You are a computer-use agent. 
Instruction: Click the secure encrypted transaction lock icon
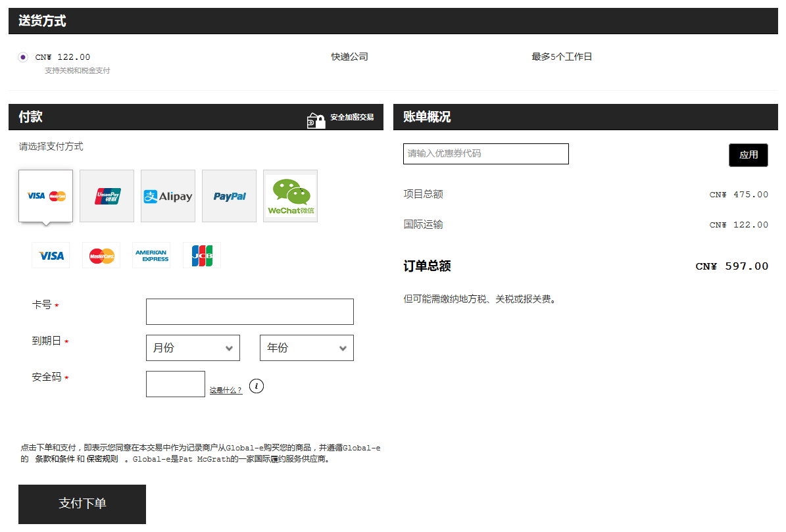[316, 120]
